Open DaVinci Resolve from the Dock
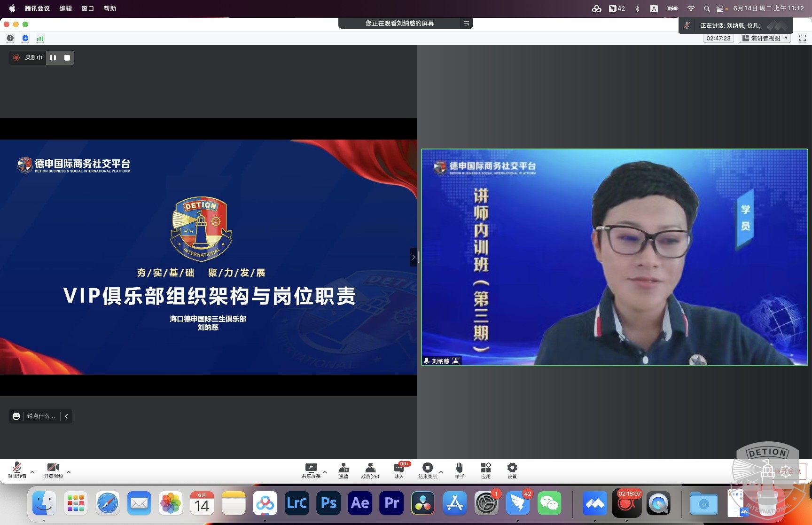 point(423,503)
